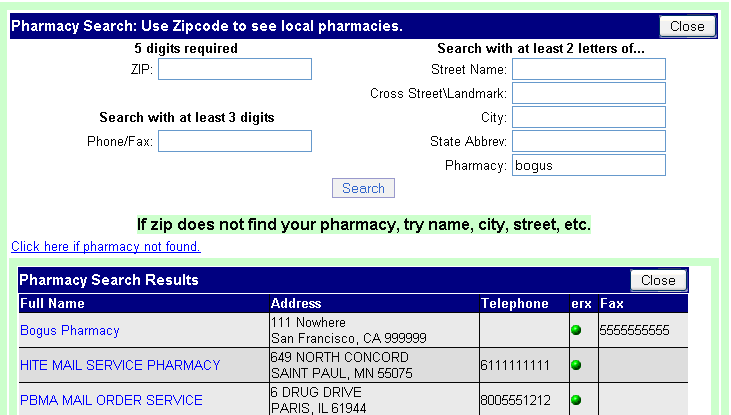Screen dimensions: 731x415
Task: Open 'Click here if pharmacy not found' link
Action: (x=106, y=246)
